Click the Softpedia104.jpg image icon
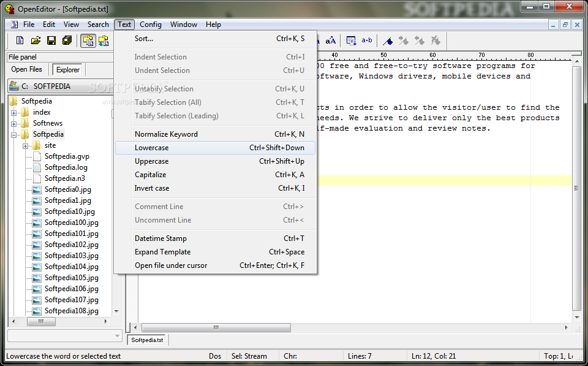 coord(37,267)
